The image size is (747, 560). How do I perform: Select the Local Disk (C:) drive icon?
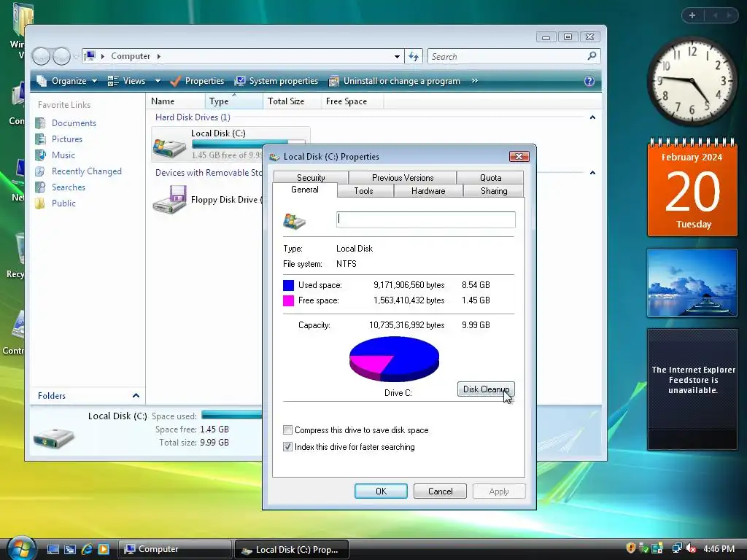coord(169,147)
